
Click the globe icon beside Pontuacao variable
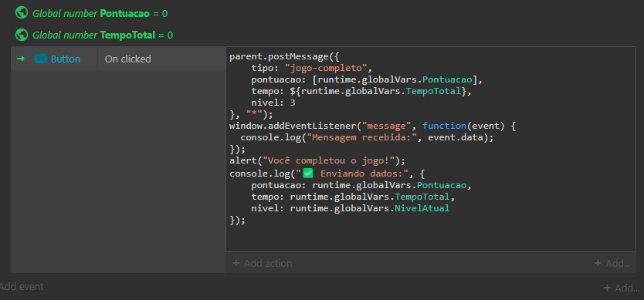click(x=22, y=13)
